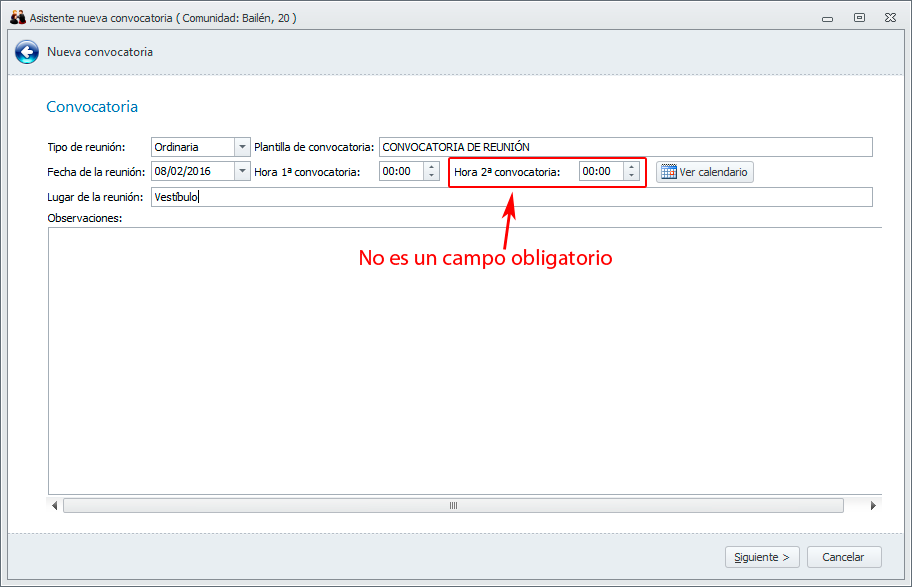The height and width of the screenshot is (587, 912).
Task: Click the horizontal scrollbar thumb
Action: point(453,506)
